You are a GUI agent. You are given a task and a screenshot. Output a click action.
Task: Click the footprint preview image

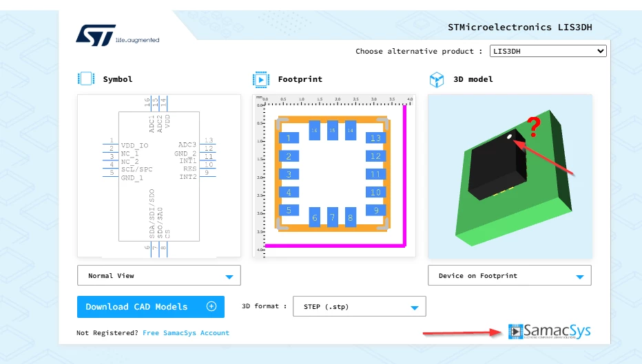(334, 176)
